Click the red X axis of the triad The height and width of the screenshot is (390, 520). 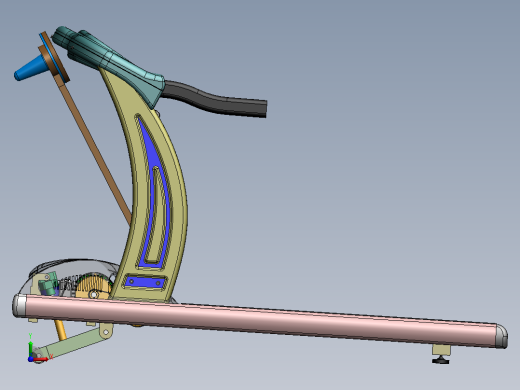click(41, 359)
